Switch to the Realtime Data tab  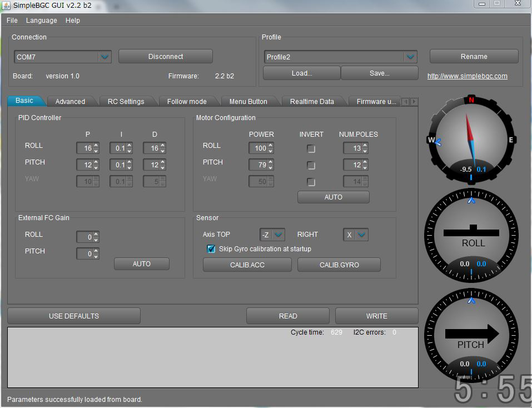tap(312, 101)
